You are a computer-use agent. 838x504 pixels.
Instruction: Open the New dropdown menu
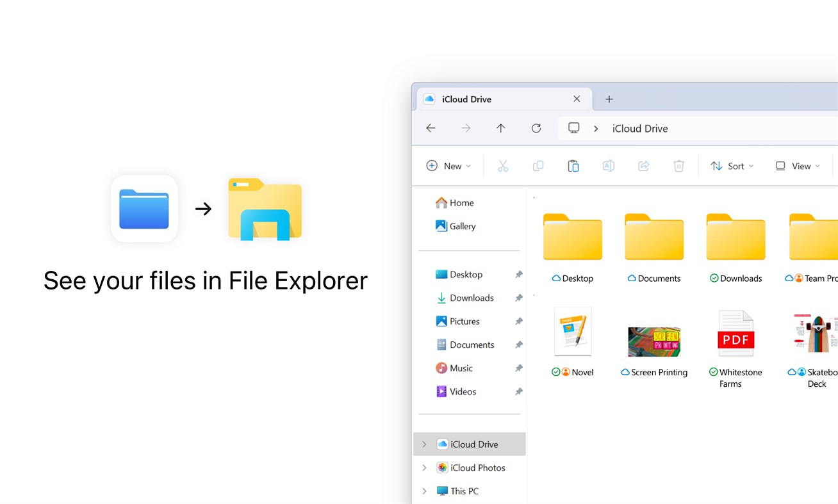(449, 165)
